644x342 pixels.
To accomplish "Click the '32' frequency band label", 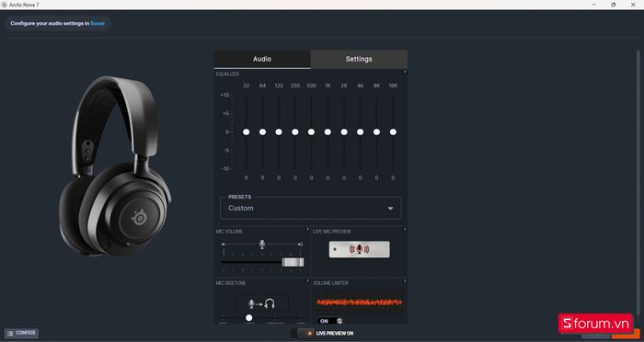I will tap(246, 85).
